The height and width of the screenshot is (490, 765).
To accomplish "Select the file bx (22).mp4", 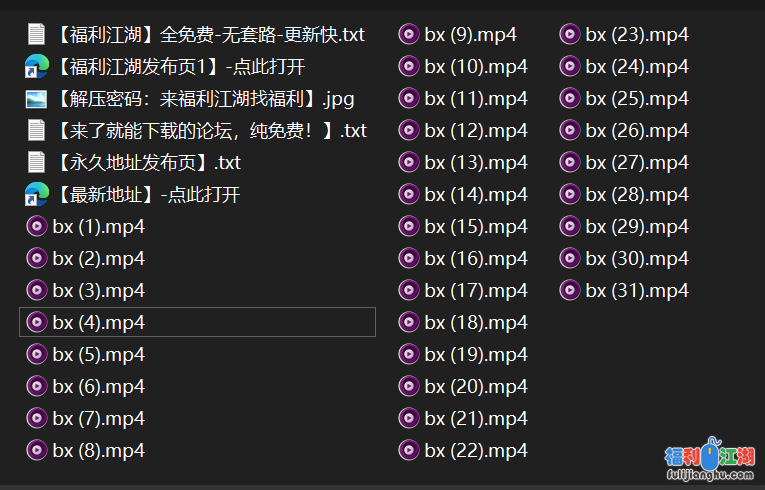I will [475, 451].
